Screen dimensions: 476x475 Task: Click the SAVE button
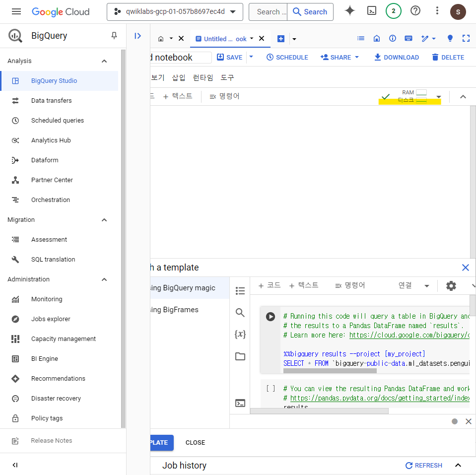tap(229, 57)
